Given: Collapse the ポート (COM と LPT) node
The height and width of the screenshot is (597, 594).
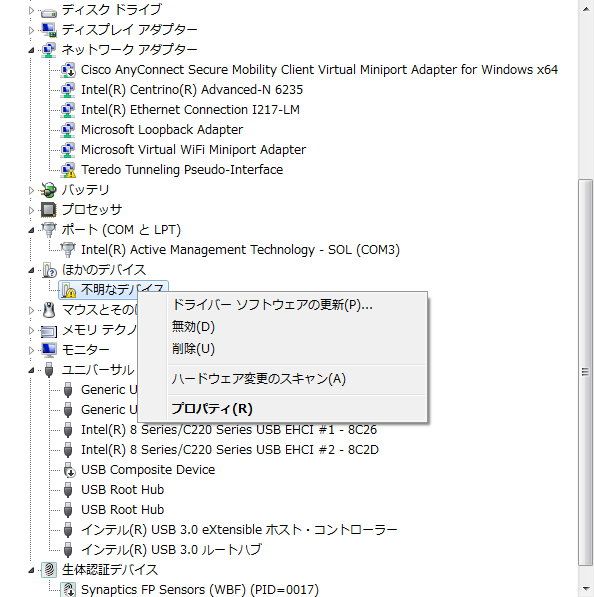Looking at the screenshot, I should pos(32,230).
